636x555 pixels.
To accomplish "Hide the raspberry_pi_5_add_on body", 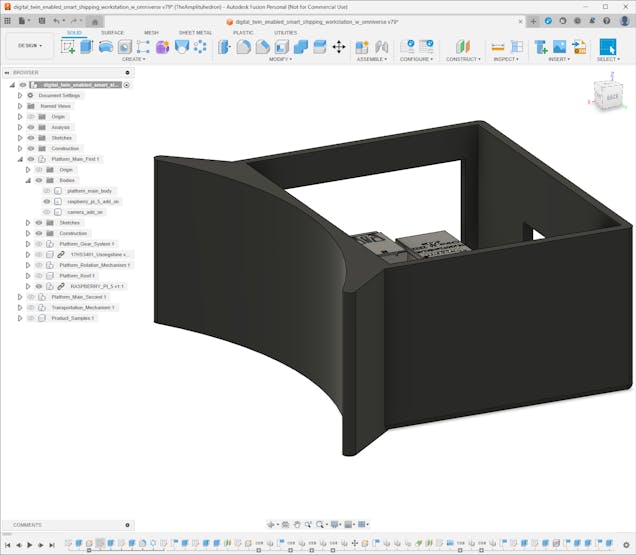I will point(47,201).
